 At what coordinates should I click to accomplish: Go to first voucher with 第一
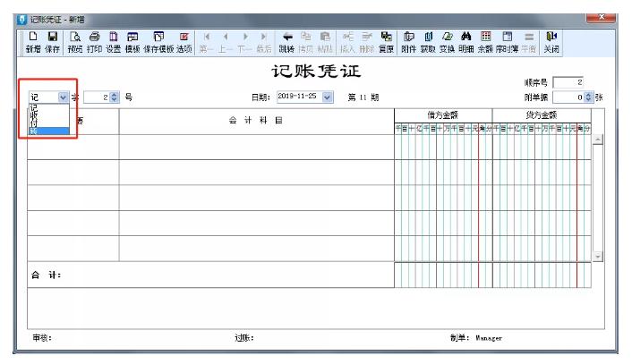[207, 42]
